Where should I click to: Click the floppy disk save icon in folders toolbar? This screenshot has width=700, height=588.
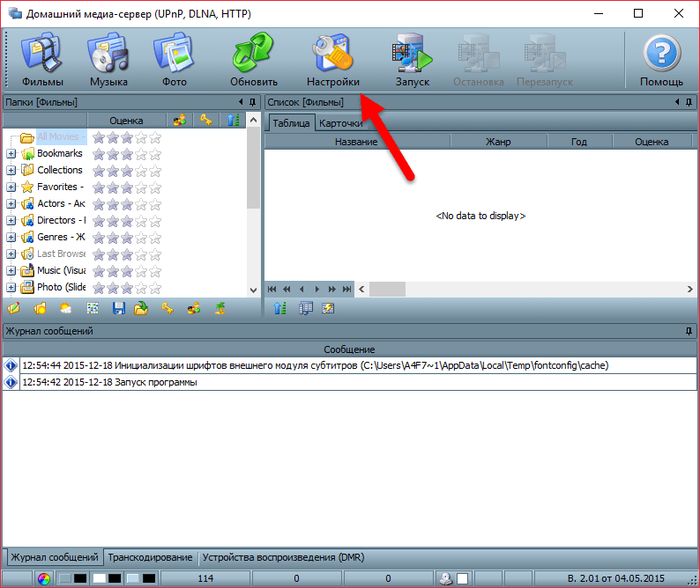pos(118,309)
